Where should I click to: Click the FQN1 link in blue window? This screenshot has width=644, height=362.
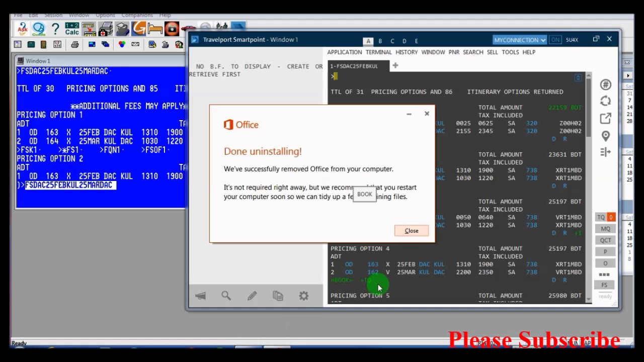click(x=112, y=150)
